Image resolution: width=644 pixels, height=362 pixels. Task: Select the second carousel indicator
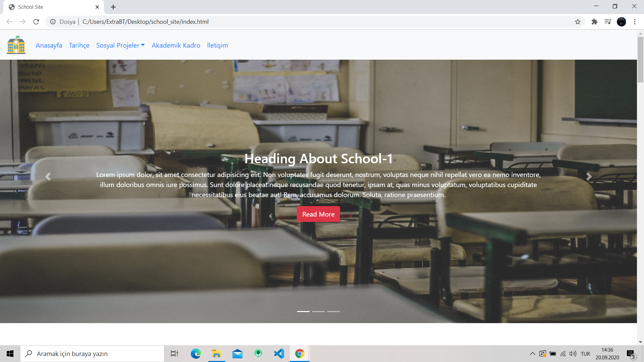click(x=318, y=311)
